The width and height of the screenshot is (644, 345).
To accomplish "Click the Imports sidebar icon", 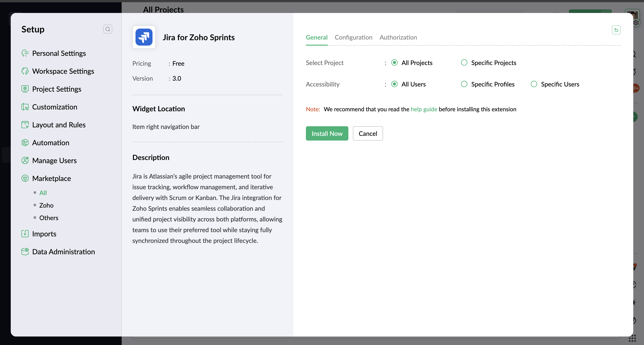I will click(x=25, y=234).
